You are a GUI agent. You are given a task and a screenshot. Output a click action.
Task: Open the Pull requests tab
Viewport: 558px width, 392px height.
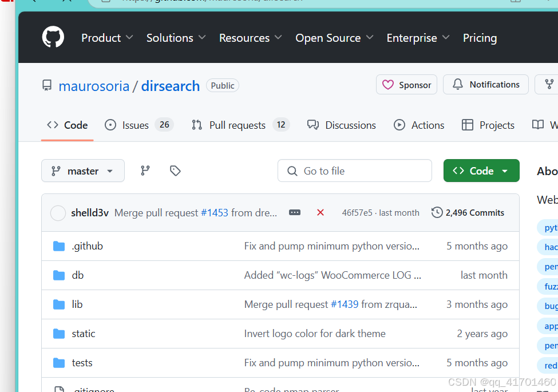(240, 125)
